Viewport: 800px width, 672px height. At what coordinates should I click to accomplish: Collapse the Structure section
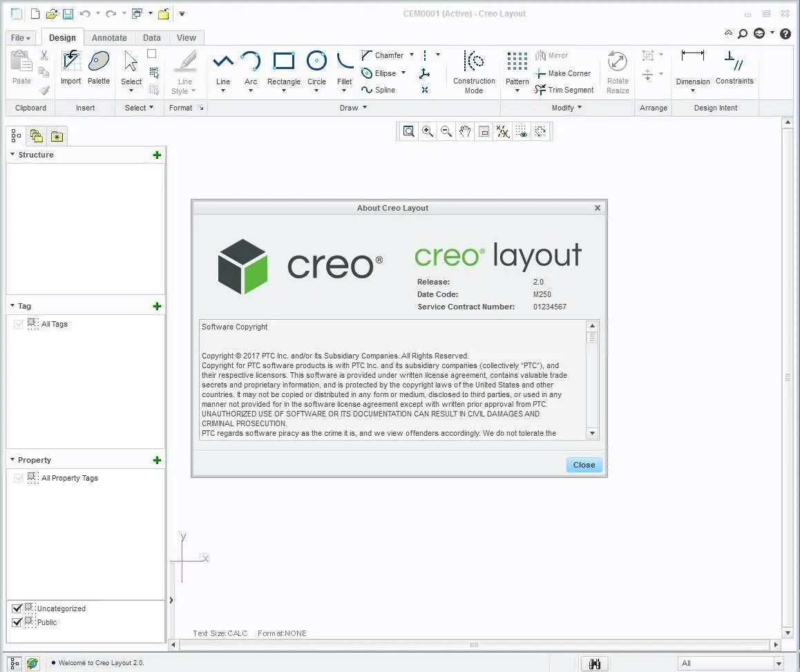12,154
